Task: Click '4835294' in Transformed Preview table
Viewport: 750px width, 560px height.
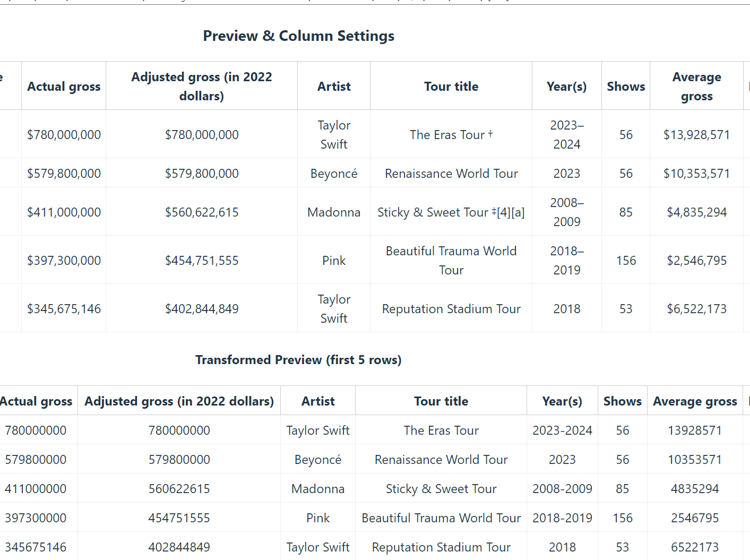Action: point(695,489)
